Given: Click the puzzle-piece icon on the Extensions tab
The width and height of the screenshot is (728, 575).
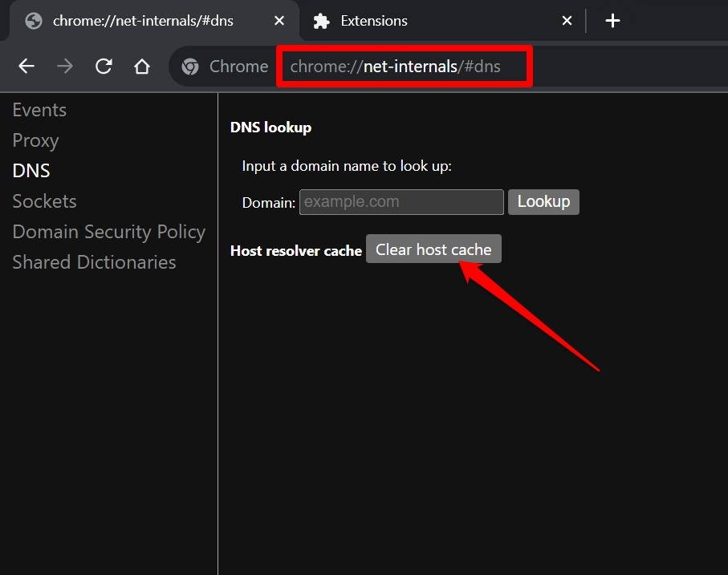Looking at the screenshot, I should tap(320, 20).
